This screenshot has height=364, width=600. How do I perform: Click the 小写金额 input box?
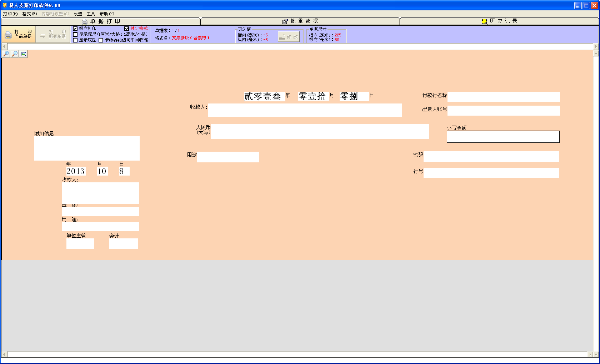pyautogui.click(x=503, y=137)
